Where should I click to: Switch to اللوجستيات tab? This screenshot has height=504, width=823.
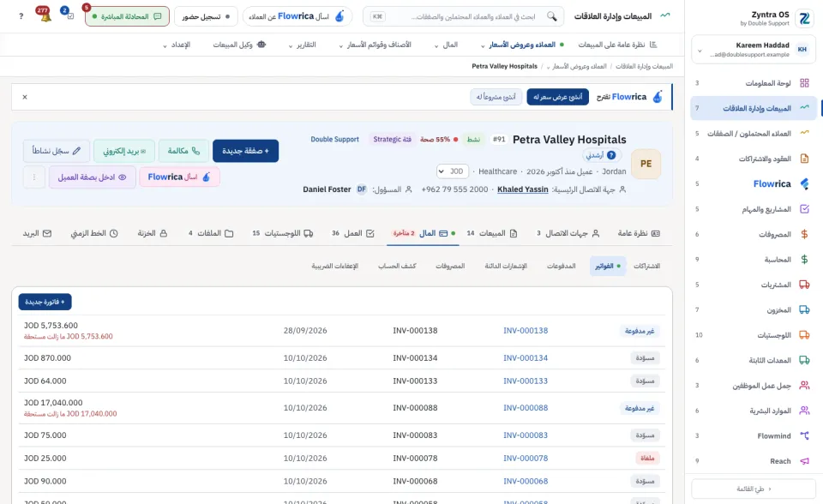pos(282,233)
